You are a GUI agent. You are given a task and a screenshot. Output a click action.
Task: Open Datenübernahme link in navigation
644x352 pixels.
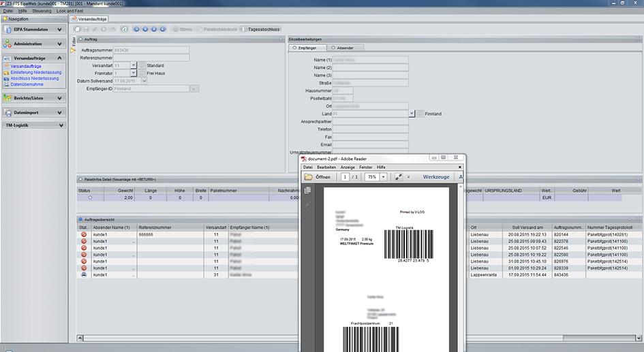pos(27,84)
